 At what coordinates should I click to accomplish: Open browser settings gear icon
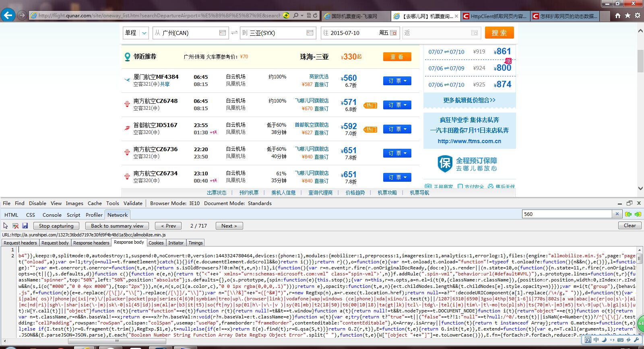coord(638,15)
